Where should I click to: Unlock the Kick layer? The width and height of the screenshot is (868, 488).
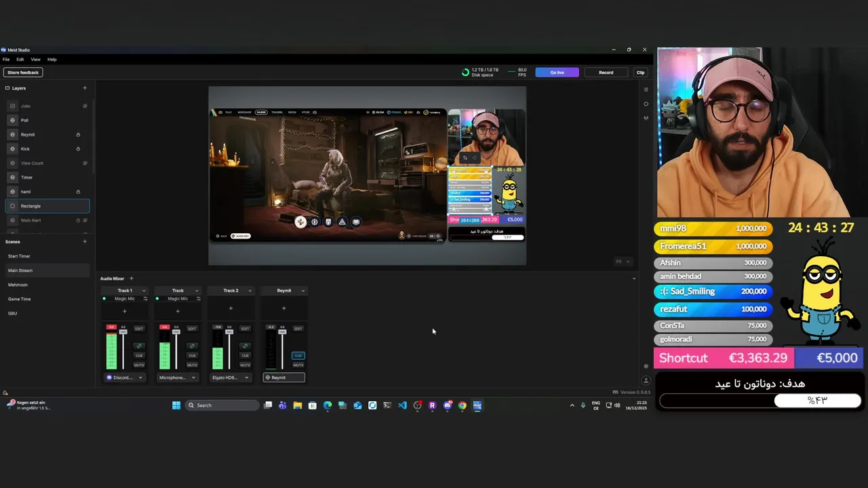tap(78, 148)
